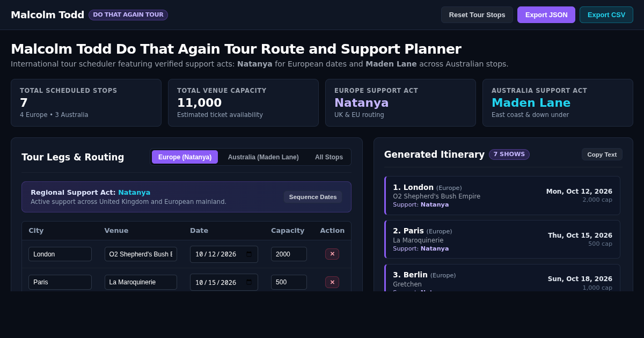Click the 7 SHOWS badge
The height and width of the screenshot is (338, 644).
pos(509,155)
